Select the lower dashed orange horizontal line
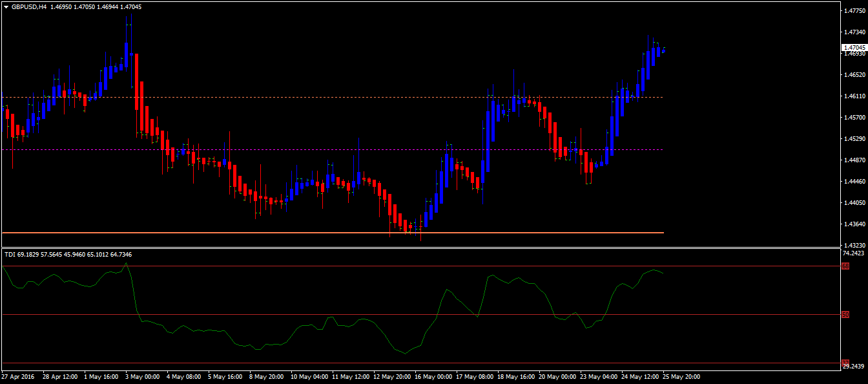 (x=333, y=149)
